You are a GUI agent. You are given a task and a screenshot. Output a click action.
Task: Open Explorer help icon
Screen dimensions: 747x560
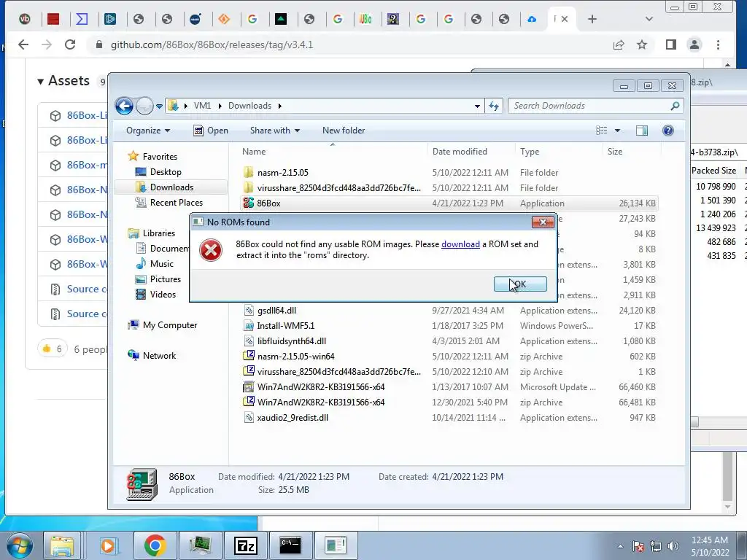[x=668, y=131]
